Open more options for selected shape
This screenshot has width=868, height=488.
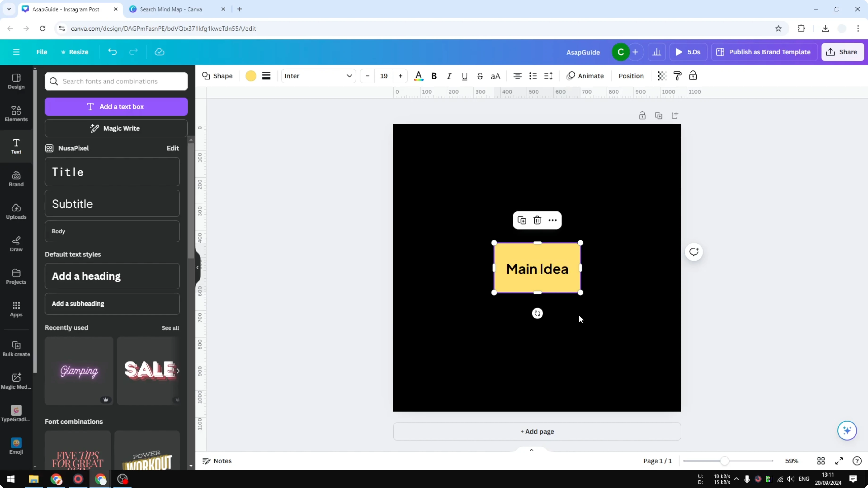click(x=553, y=220)
